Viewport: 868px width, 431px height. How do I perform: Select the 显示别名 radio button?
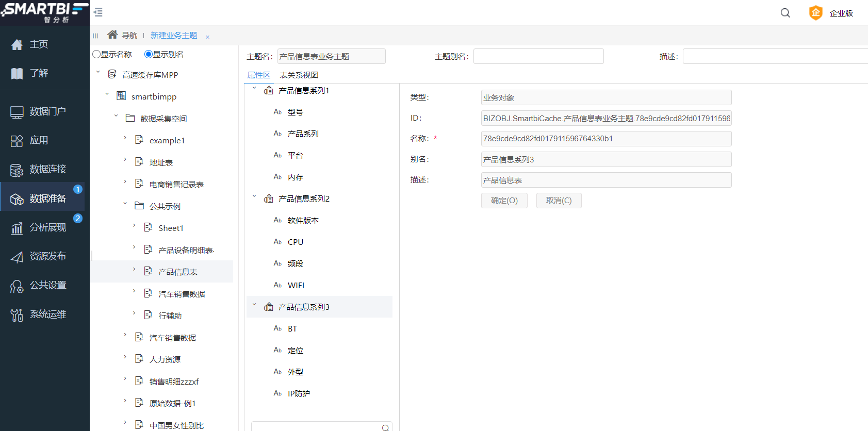click(149, 54)
